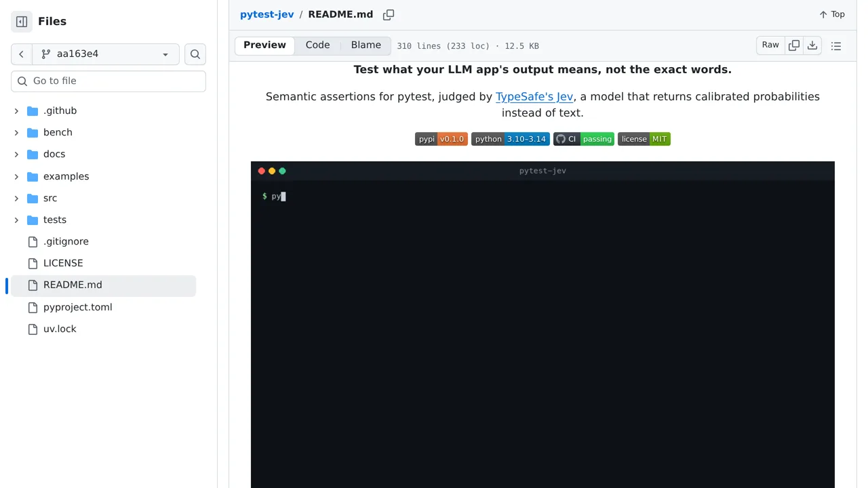Expand the .github folder chevron

[16, 110]
